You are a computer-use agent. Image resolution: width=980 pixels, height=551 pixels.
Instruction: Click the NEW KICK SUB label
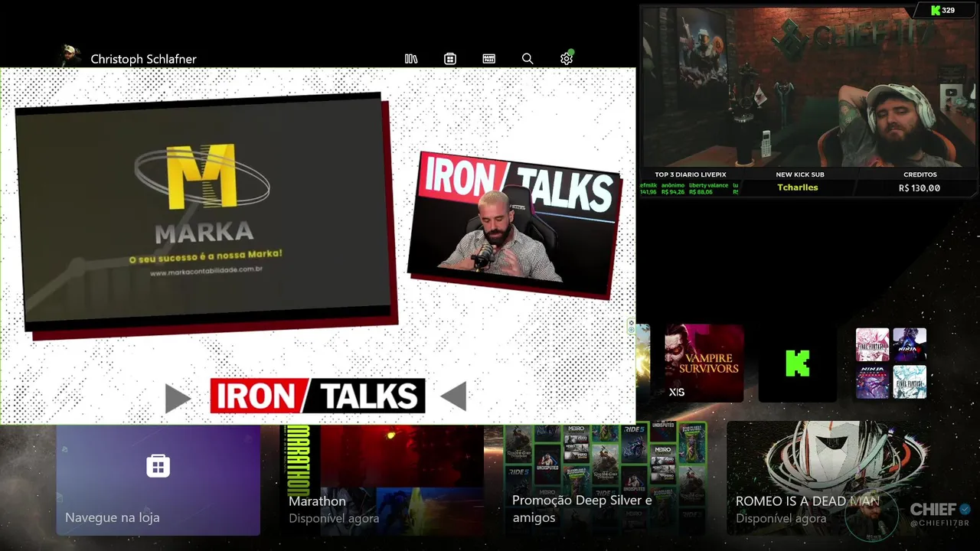pyautogui.click(x=799, y=174)
